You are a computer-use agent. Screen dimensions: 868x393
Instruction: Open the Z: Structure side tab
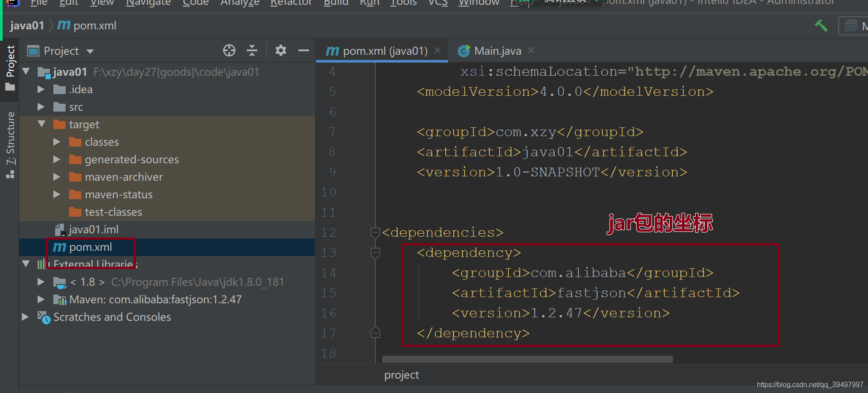coord(10,144)
